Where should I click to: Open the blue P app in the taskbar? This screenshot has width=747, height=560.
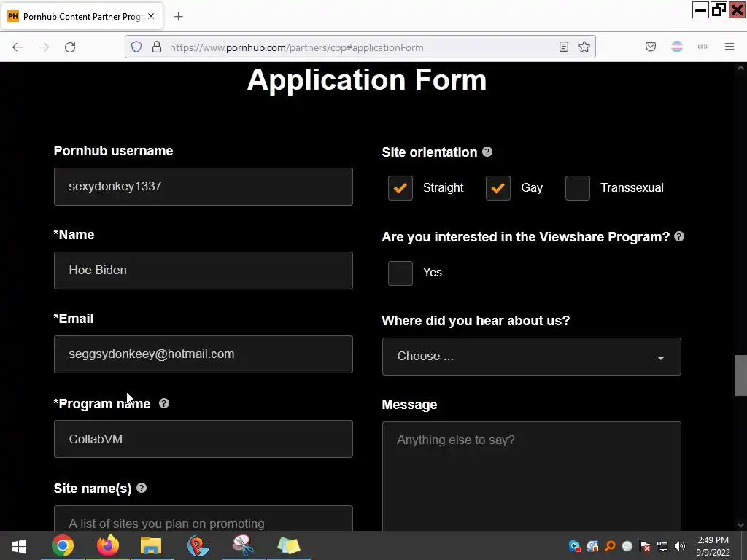(198, 545)
